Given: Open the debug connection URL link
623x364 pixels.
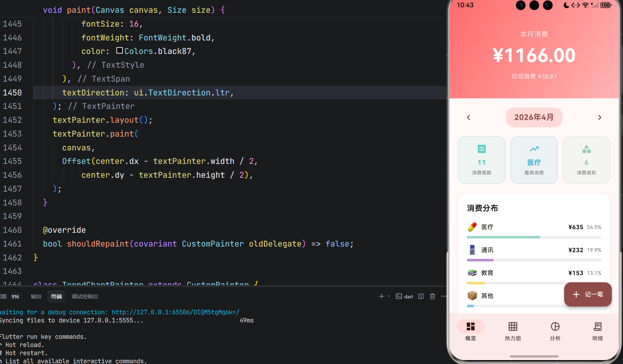Looking at the screenshot, I should pyautogui.click(x=175, y=312).
